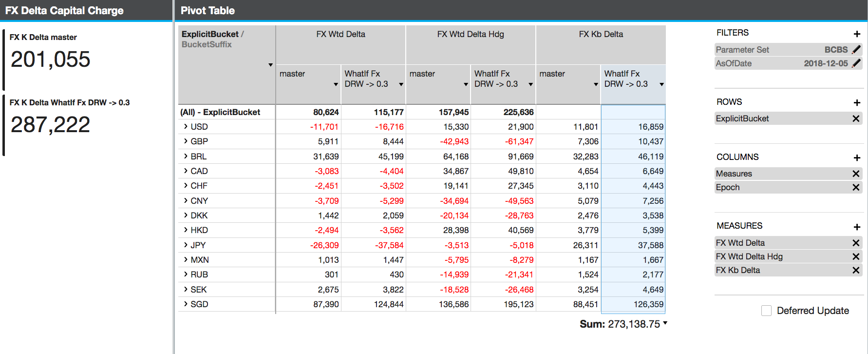
Task: Click the Sum value 273,138.75
Action: (634, 324)
